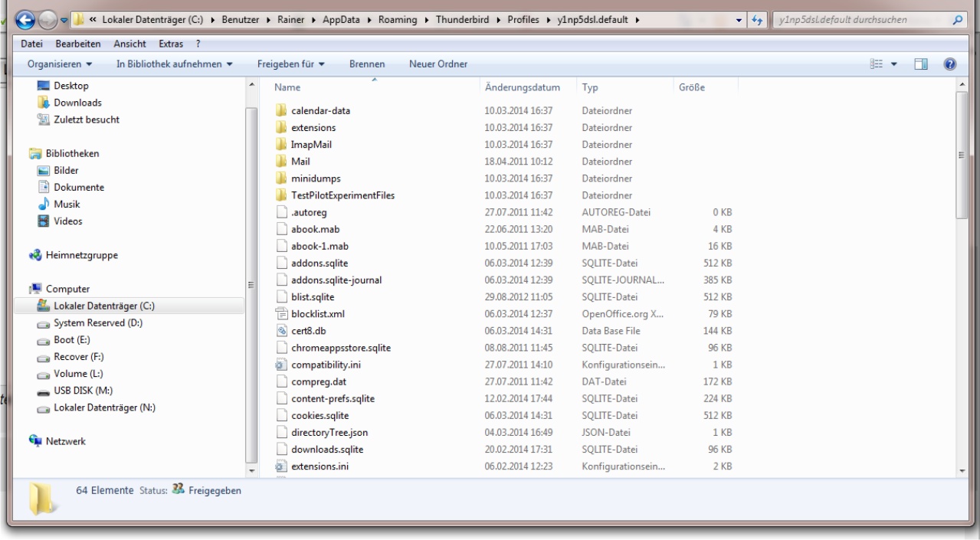980x540 pixels.
Task: Click the Netzwerk icon in sidebar
Action: click(33, 441)
